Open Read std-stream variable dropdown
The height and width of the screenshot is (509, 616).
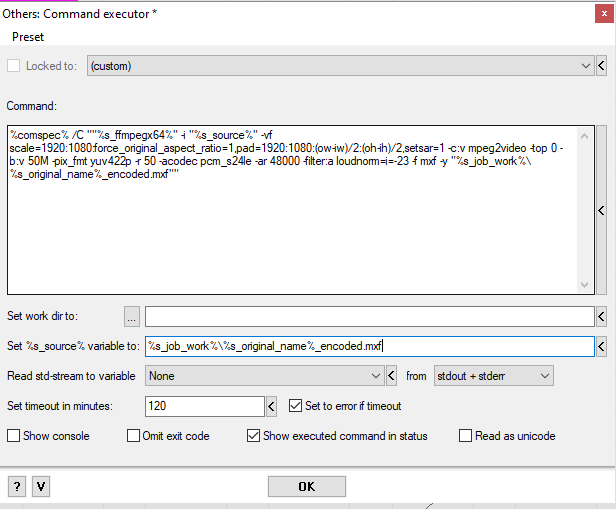click(x=264, y=376)
